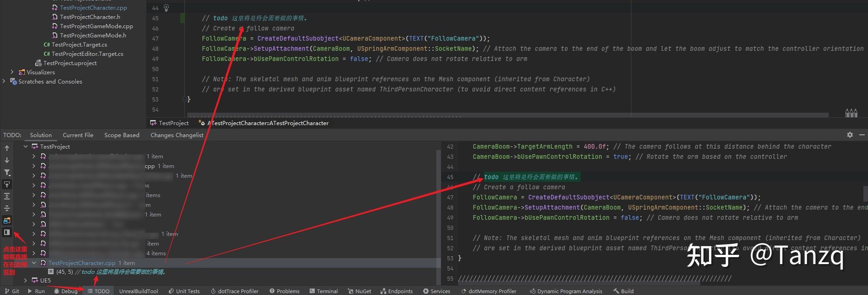The width and height of the screenshot is (868, 295).
Task: Expand the UE5 node in TODO tree
Action: tap(25, 280)
